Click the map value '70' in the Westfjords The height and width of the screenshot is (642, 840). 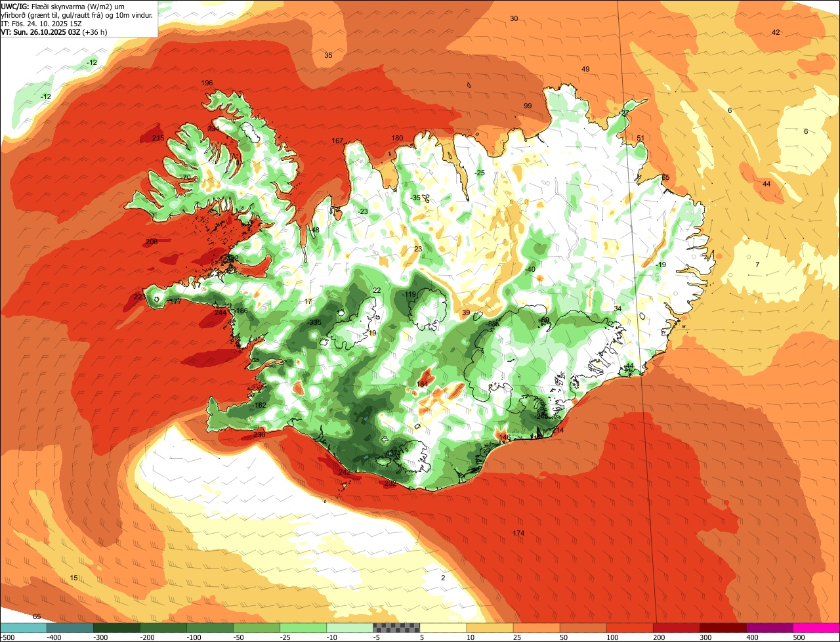coord(186,177)
